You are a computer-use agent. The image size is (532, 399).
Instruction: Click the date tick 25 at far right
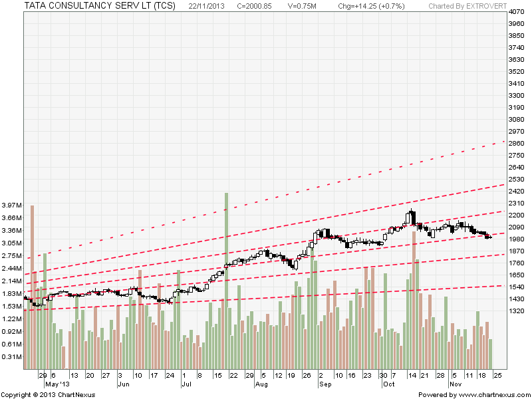point(497,375)
